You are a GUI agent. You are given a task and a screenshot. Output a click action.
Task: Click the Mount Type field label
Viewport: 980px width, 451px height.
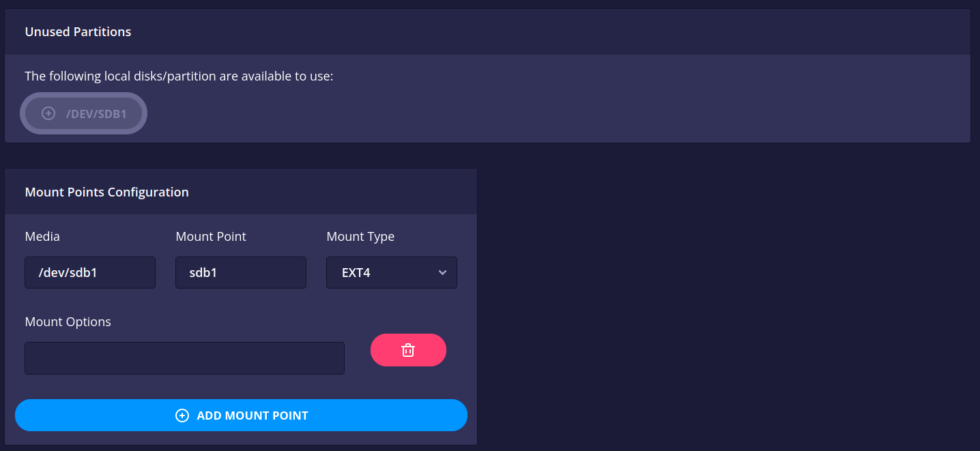coord(360,237)
